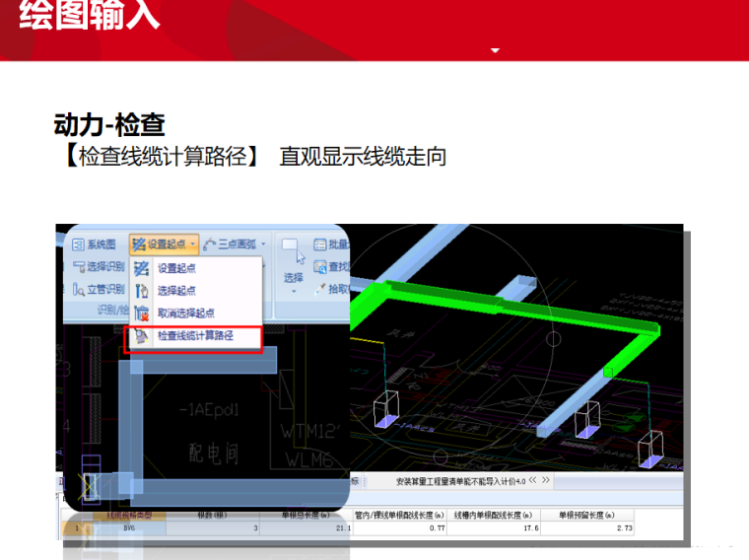Screen dimensions: 749x560
Task: Select the 选择识别 tool
Action: click(x=99, y=266)
